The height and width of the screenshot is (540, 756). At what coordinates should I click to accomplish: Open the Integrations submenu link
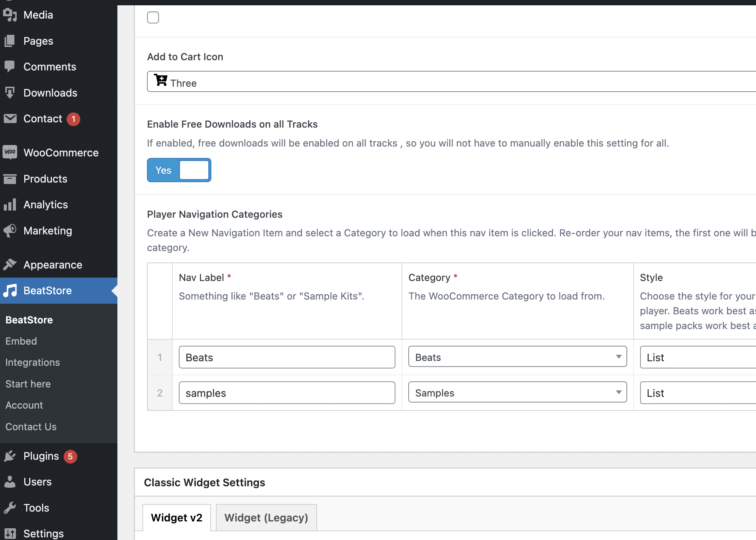(x=33, y=362)
